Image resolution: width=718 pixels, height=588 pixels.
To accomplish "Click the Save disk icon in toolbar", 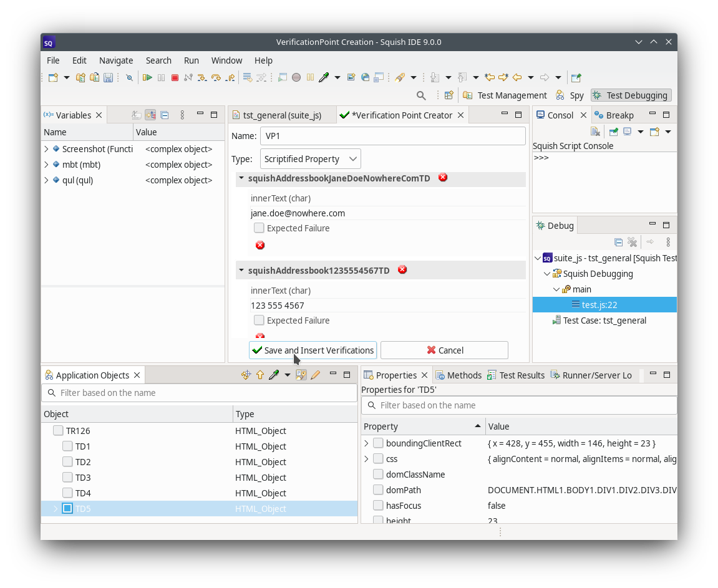I will click(108, 77).
